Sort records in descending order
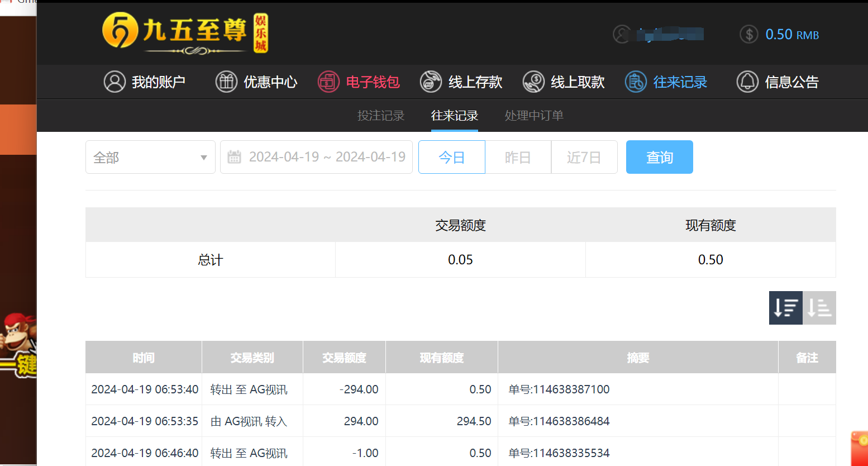The width and height of the screenshot is (868, 466). pos(786,308)
